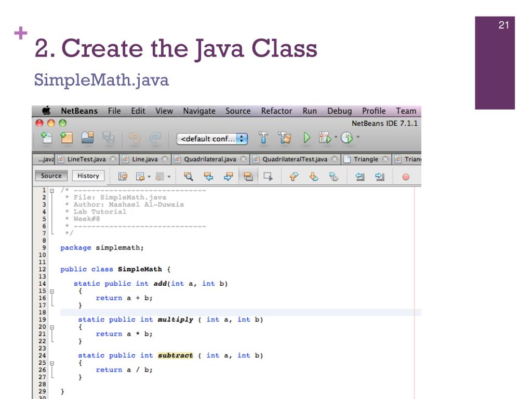
Task: Open the File menu
Action: (114, 111)
